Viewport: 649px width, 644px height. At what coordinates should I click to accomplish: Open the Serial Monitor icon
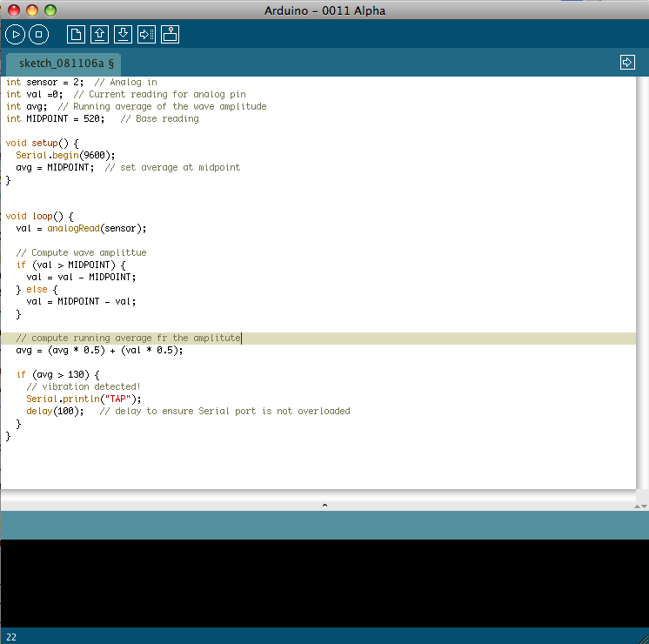click(x=171, y=34)
